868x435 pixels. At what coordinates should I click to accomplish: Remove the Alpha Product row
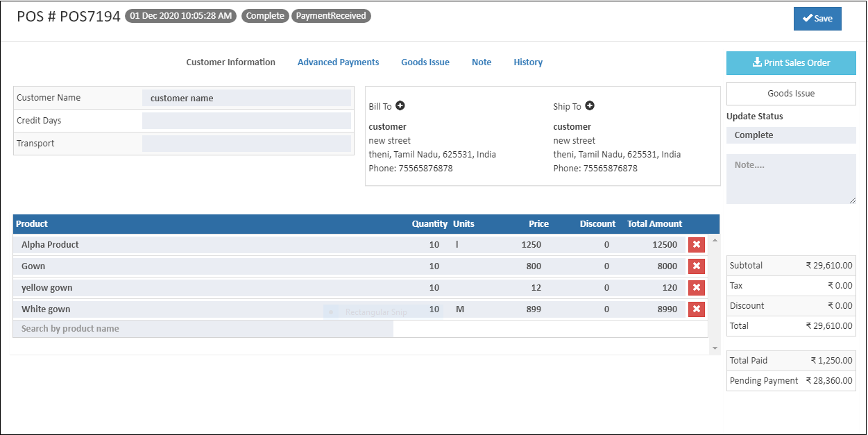697,245
